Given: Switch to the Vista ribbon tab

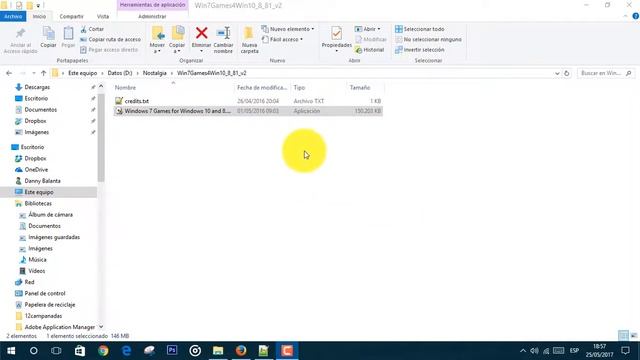Looking at the screenshot, I should point(103,16).
